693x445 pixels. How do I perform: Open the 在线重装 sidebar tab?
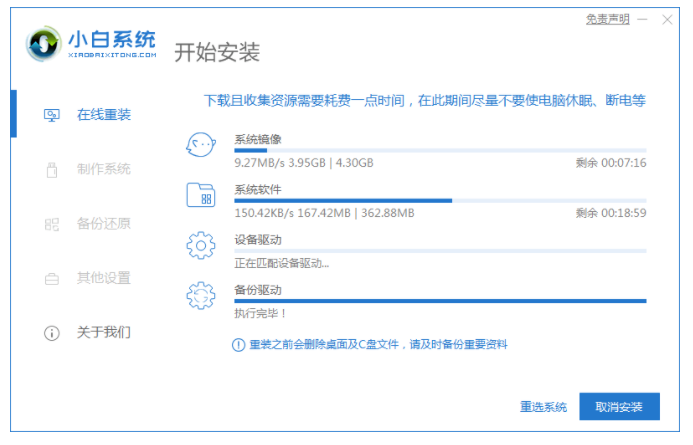click(104, 115)
